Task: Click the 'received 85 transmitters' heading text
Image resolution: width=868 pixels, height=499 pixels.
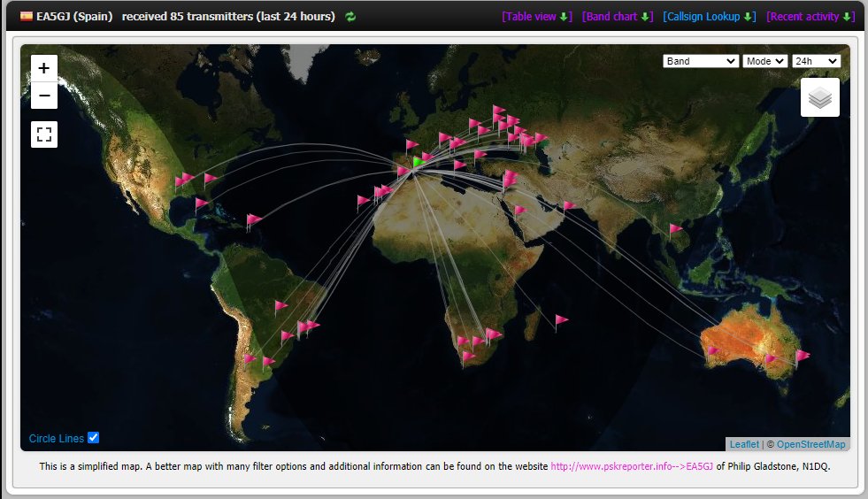Action: pos(228,17)
